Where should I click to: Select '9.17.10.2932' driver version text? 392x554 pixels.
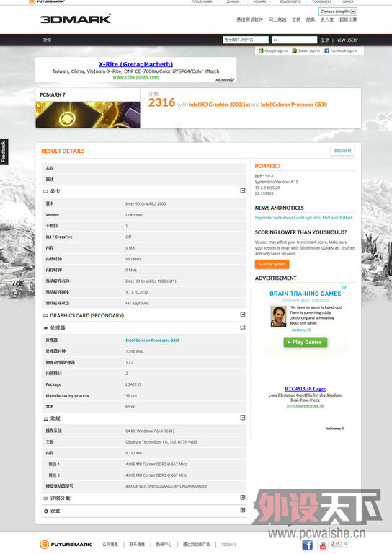coord(136,292)
